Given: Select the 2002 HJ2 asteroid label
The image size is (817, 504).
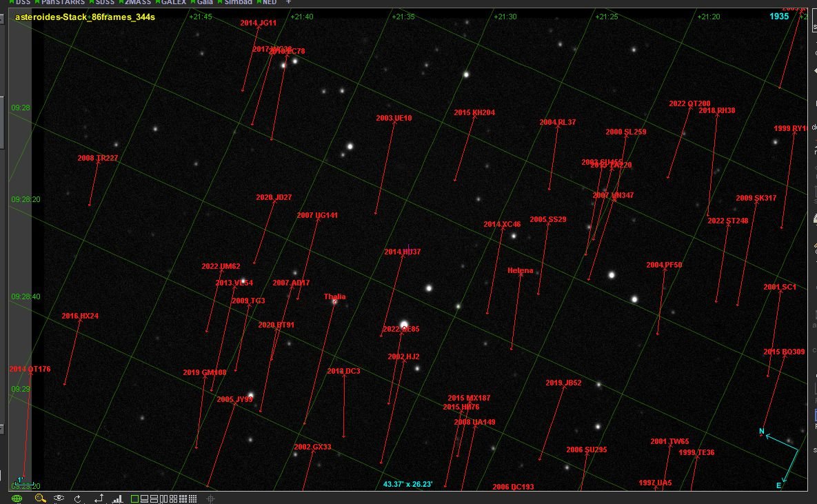Looking at the screenshot, I should 403,357.
